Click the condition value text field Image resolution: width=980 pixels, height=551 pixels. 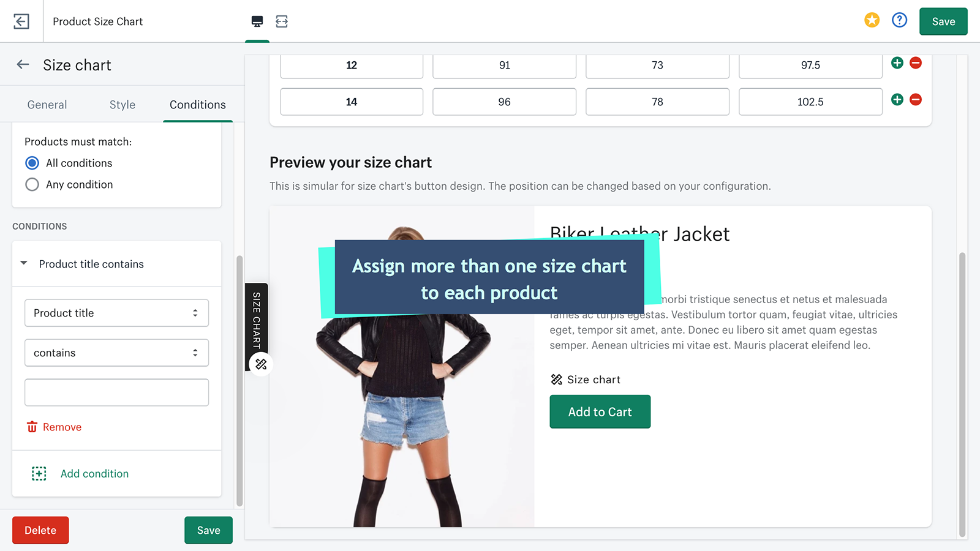(x=116, y=392)
